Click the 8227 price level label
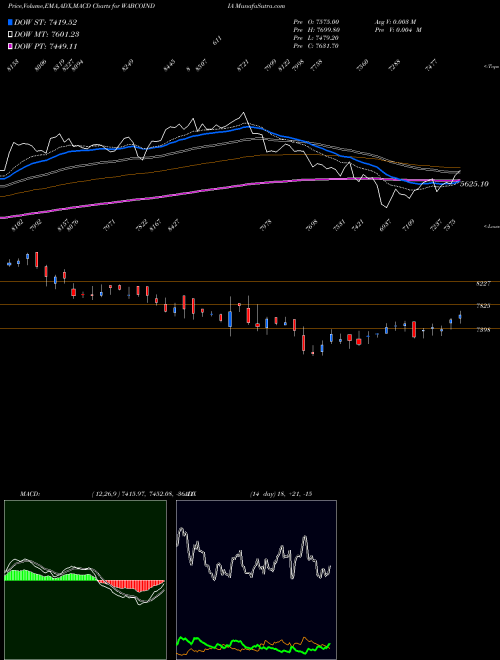 click(x=483, y=284)
